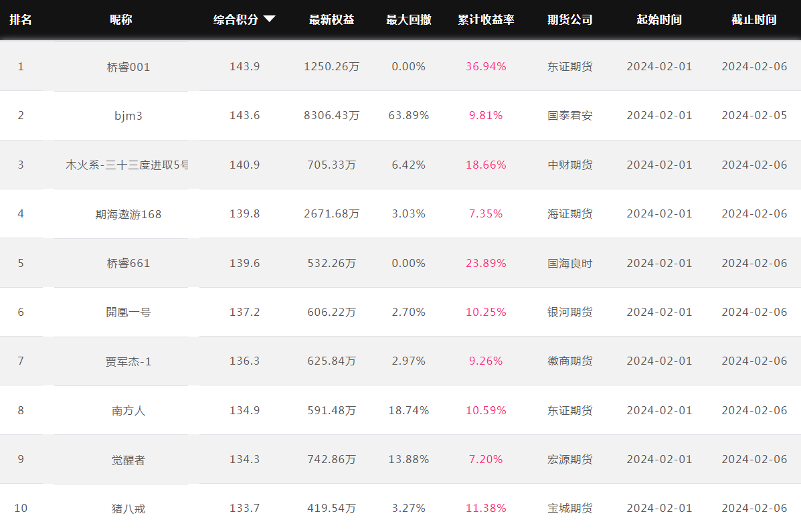Select score 139.8
The image size is (801, 532).
tap(245, 213)
